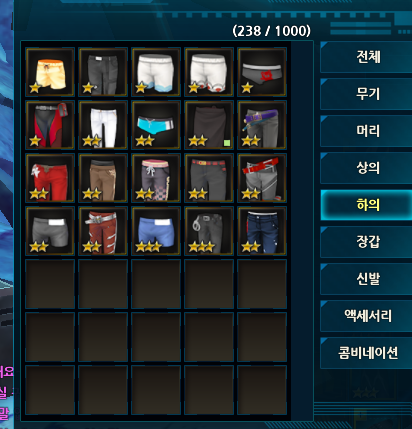This screenshot has width=412, height=429.
Task: Choose the three-star gray pants with chain
Action: coord(209,231)
